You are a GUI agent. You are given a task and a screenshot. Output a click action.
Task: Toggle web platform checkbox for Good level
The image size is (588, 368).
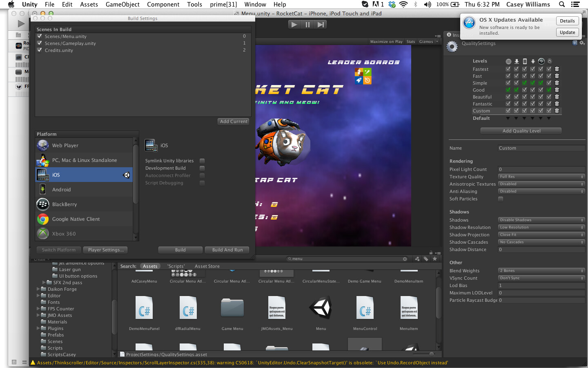tap(508, 90)
